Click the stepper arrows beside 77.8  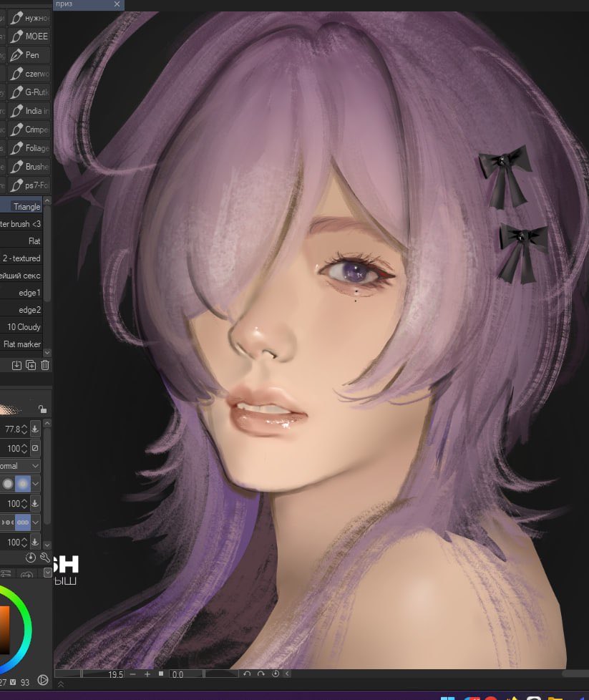(24, 429)
